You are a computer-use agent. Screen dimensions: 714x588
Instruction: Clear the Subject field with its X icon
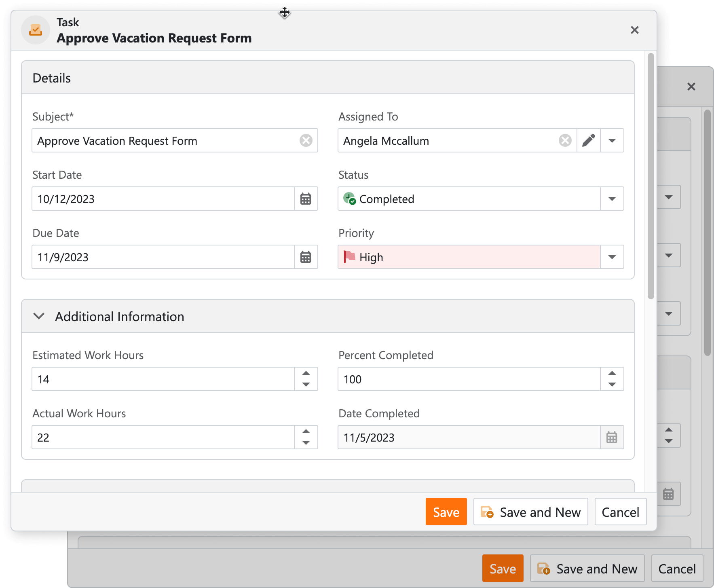[306, 140]
